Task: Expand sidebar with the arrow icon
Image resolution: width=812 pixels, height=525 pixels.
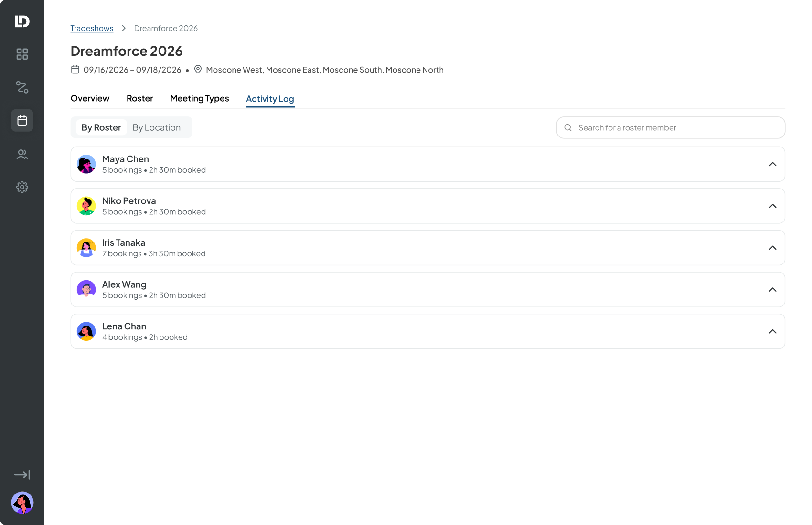Action: pyautogui.click(x=22, y=474)
